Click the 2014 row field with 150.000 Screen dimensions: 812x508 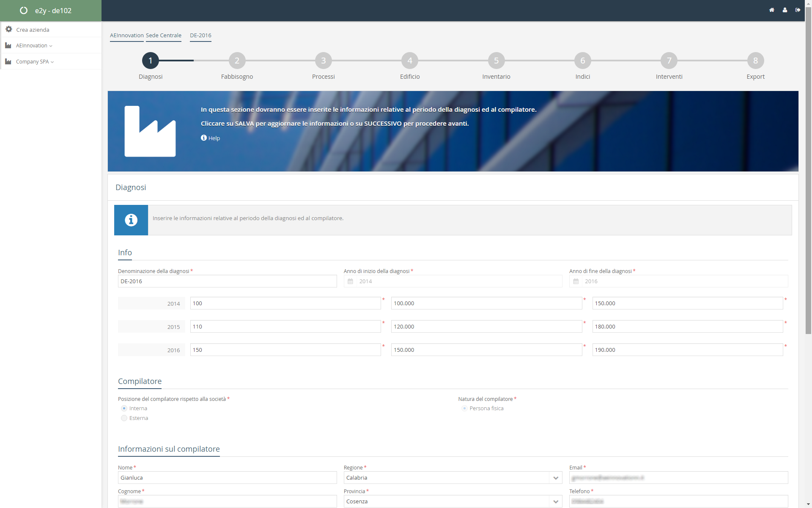tap(688, 303)
